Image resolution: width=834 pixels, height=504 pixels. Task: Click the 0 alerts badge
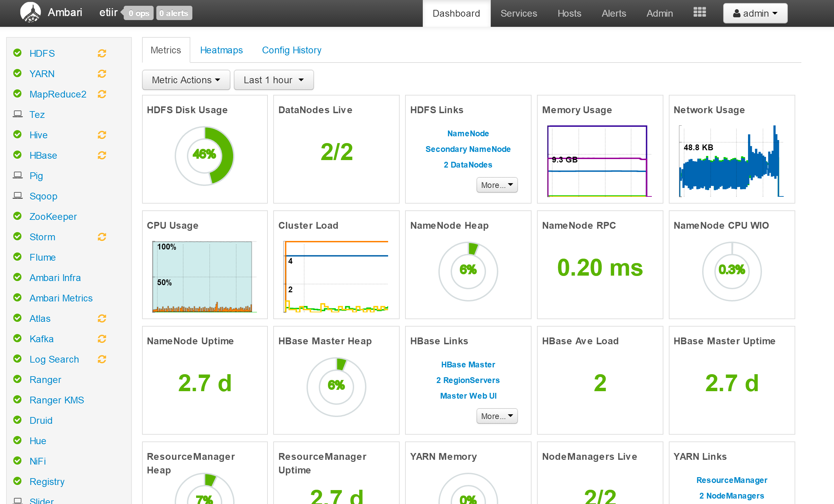[x=174, y=13]
